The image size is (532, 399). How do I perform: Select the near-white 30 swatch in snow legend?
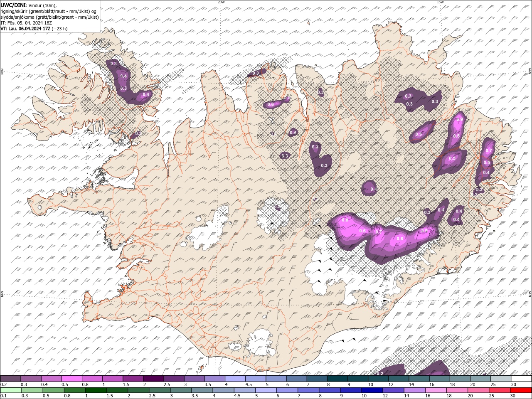(x=521, y=379)
